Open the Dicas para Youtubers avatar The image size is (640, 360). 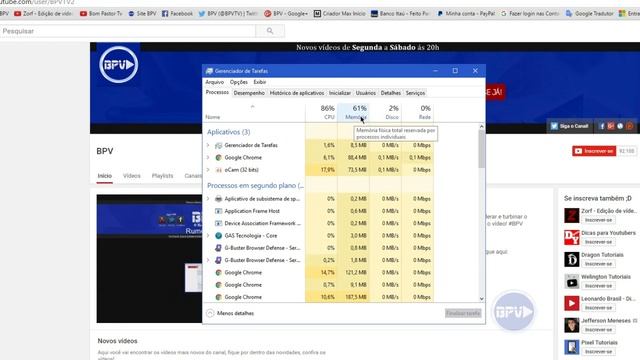[x=571, y=237]
